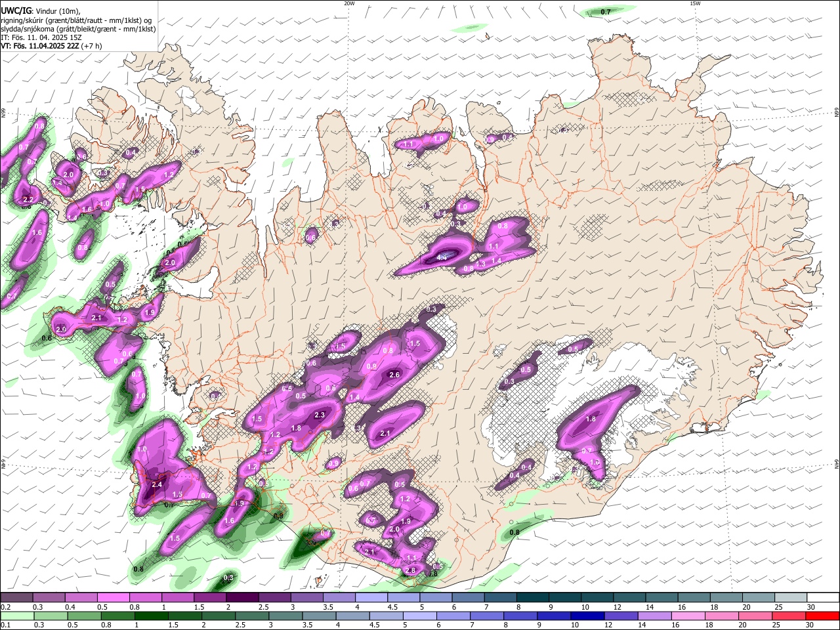Click the '20W' longitude label

(348, 3)
